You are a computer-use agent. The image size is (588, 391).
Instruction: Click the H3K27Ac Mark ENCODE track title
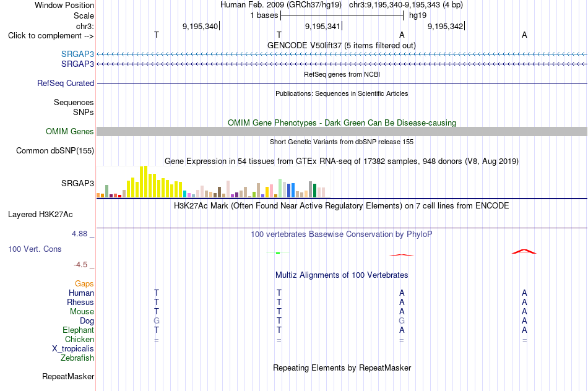[x=342, y=206]
